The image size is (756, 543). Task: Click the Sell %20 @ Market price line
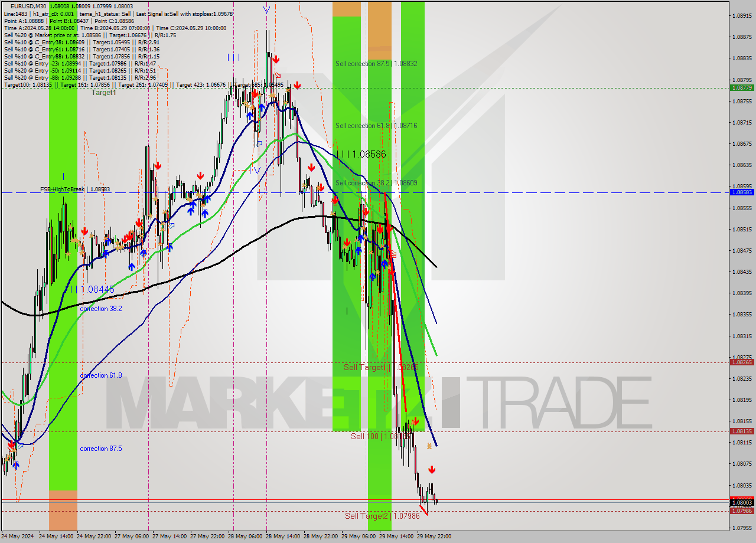(x=90, y=35)
